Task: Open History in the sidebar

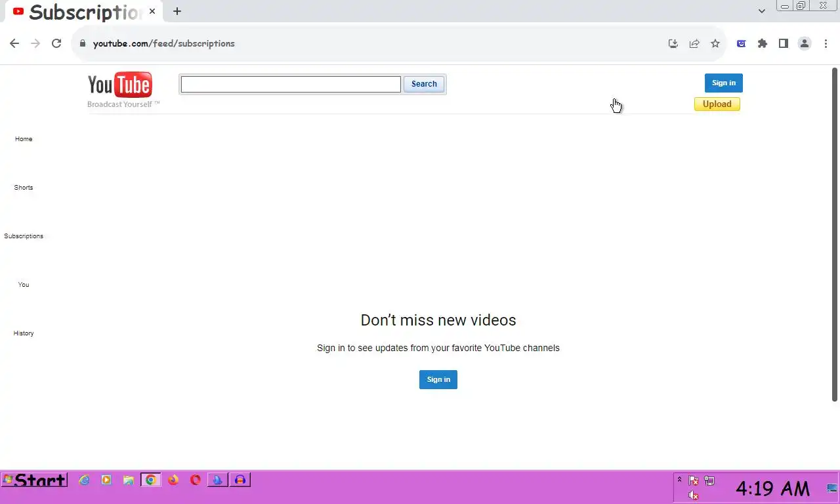Action: click(24, 333)
